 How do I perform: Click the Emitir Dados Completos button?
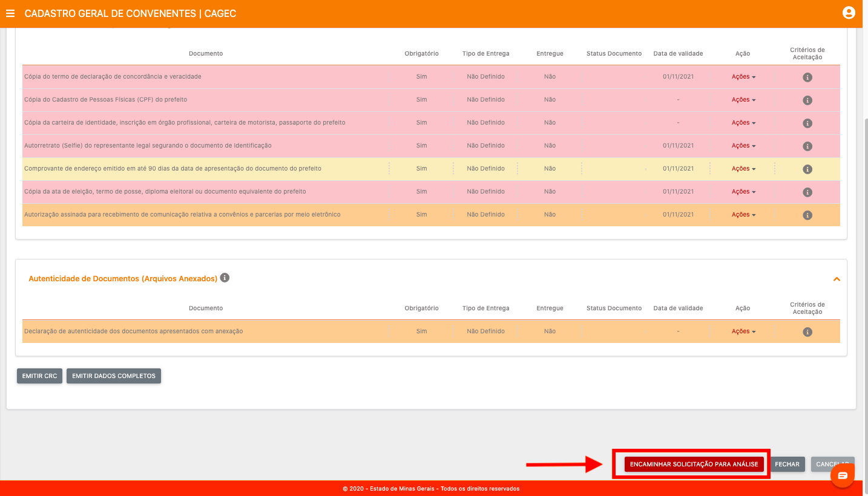[x=113, y=376]
